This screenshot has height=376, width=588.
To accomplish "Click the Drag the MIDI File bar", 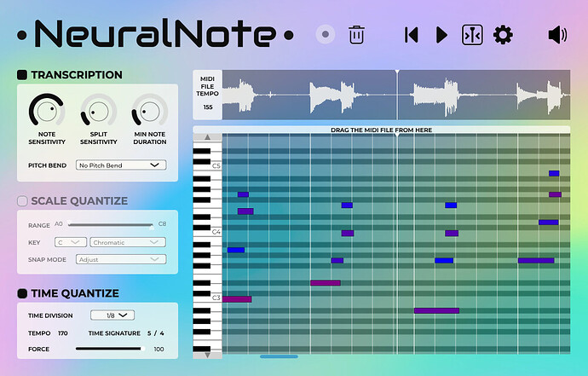I will [381, 130].
